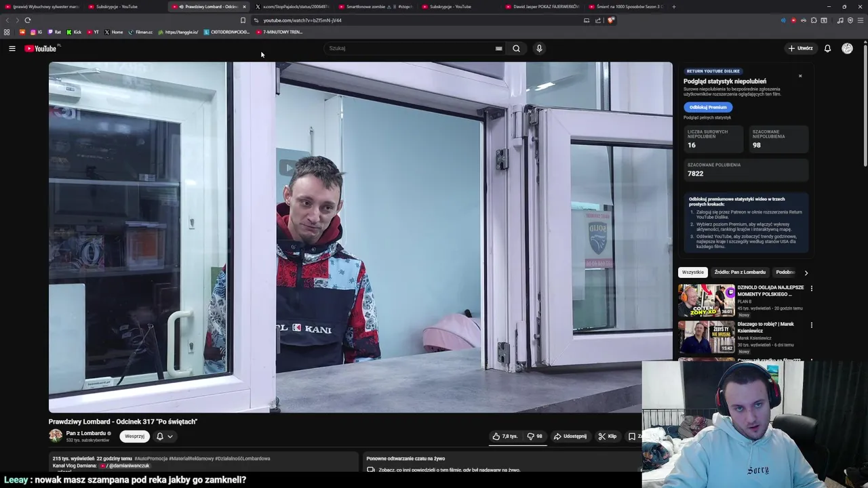
Task: Open the browser apps grid icon
Action: [x=7, y=32]
